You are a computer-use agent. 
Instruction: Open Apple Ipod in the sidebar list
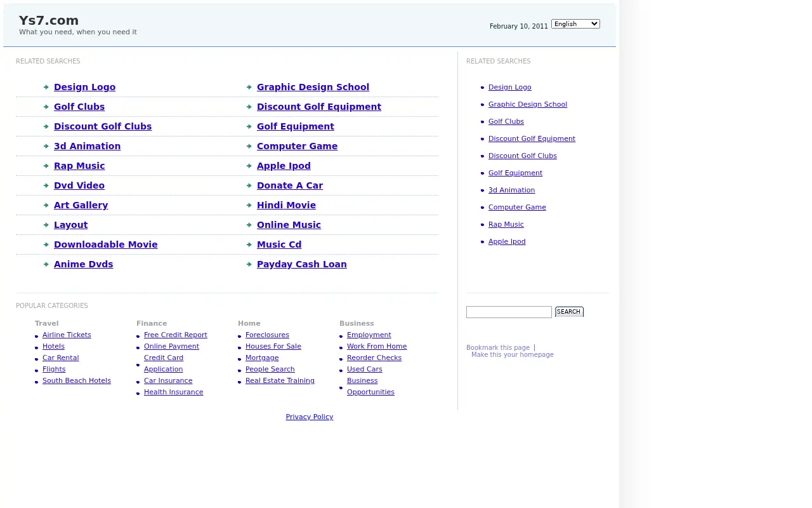coord(507,241)
